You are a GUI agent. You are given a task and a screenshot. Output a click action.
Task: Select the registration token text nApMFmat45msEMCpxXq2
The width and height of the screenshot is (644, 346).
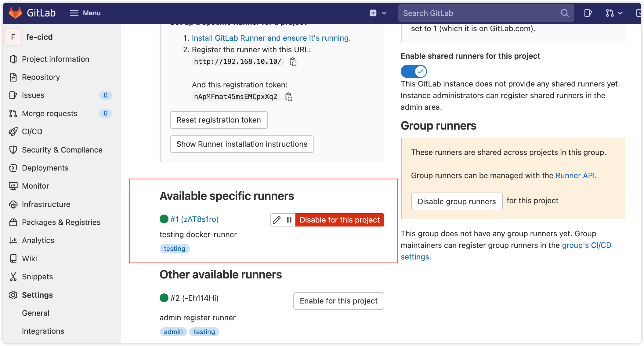(236, 97)
